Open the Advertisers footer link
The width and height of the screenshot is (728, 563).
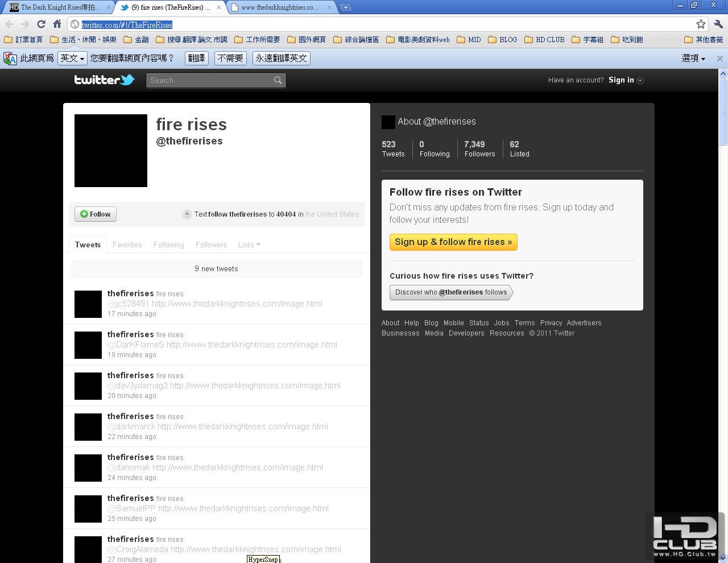click(x=584, y=323)
